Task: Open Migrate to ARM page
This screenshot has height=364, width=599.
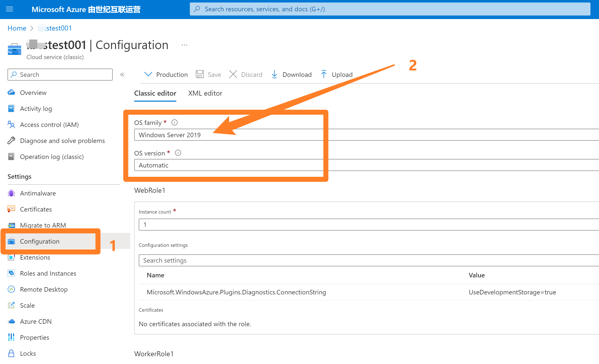Action: tap(43, 225)
